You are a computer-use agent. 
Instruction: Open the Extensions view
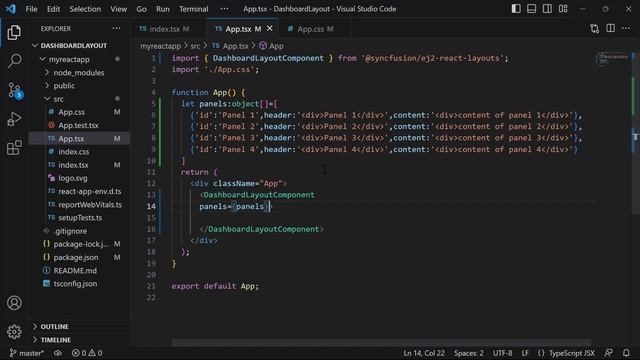[14, 147]
